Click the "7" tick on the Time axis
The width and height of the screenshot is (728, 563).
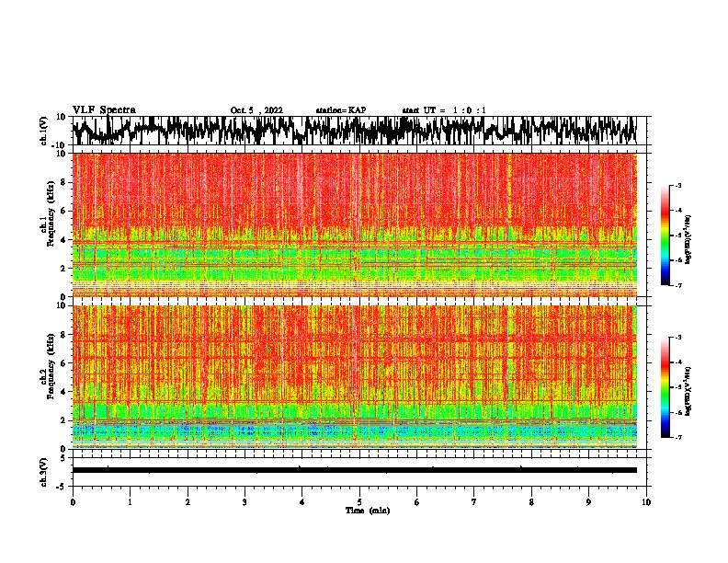[x=474, y=502]
